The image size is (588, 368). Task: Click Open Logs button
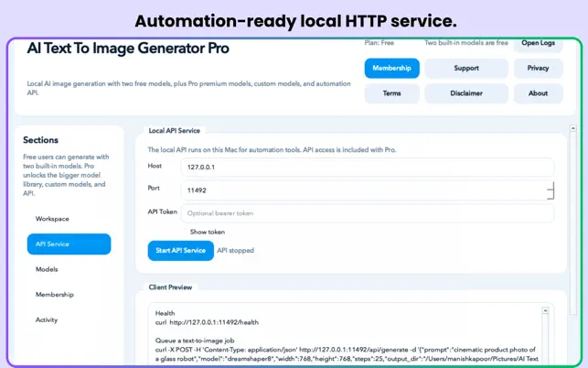point(538,44)
